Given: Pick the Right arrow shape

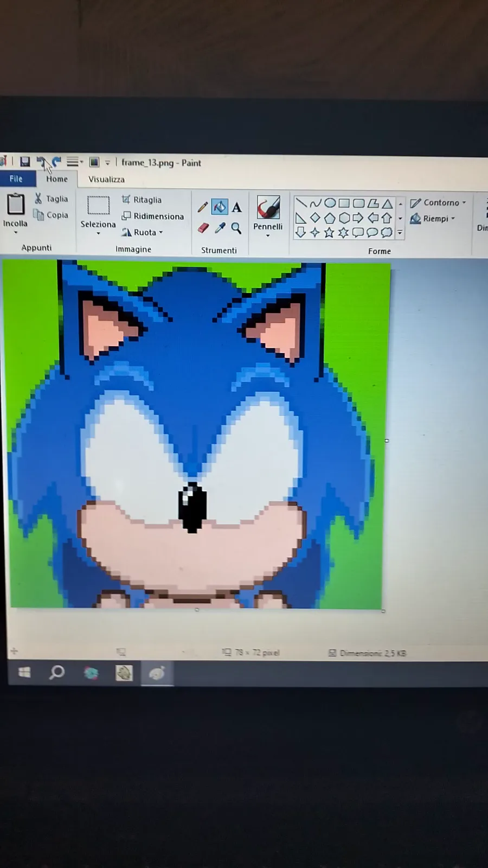Looking at the screenshot, I should [358, 218].
